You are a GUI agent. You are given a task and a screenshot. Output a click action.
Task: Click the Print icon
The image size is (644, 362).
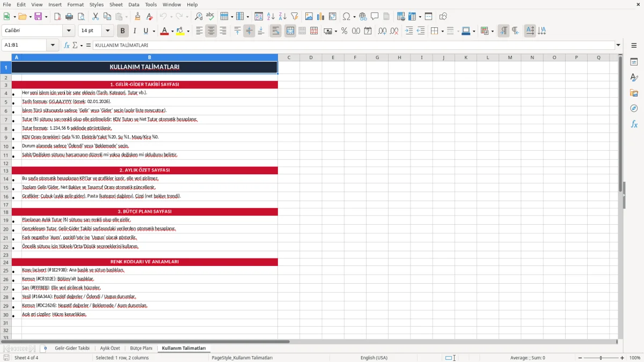[69, 17]
